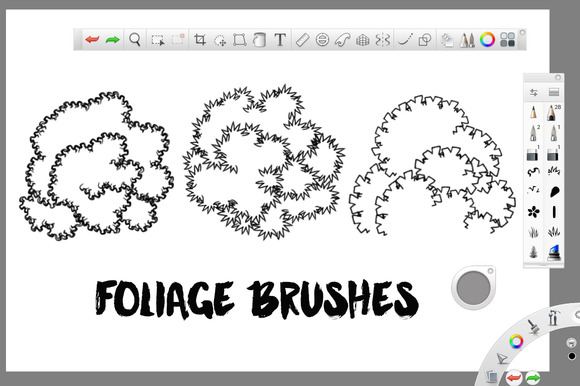Viewport: 580px width, 386px height.
Task: Open the brush library drawer icon
Action: tap(554, 92)
